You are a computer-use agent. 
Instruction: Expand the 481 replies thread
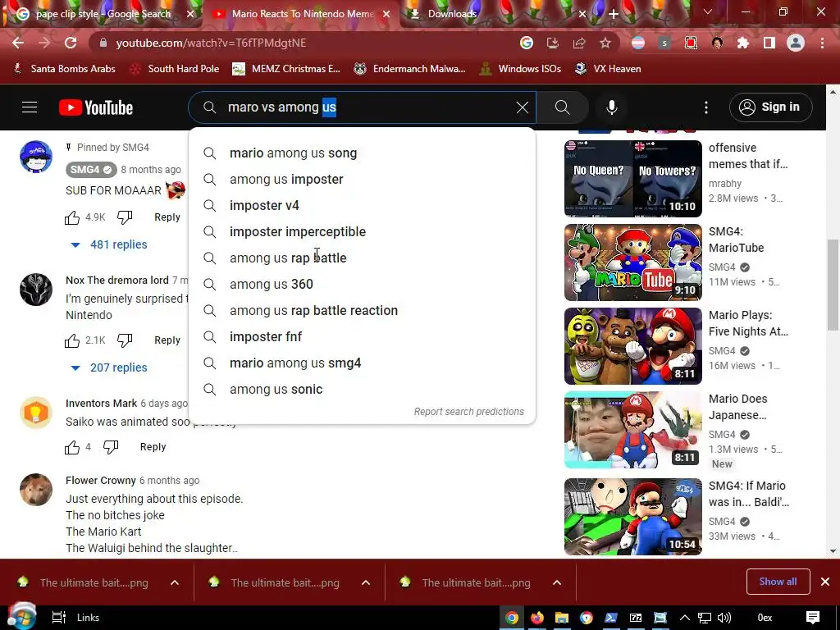pos(109,244)
